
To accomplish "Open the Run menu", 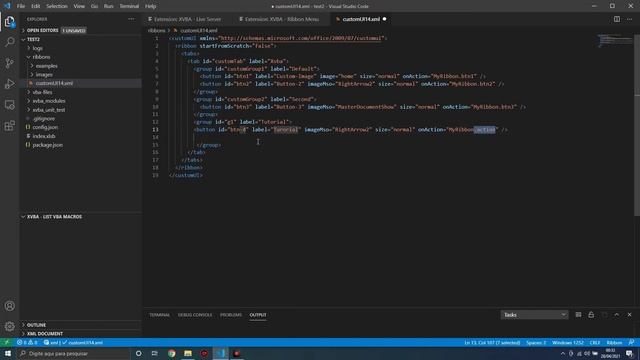I will pyautogui.click(x=109, y=6).
